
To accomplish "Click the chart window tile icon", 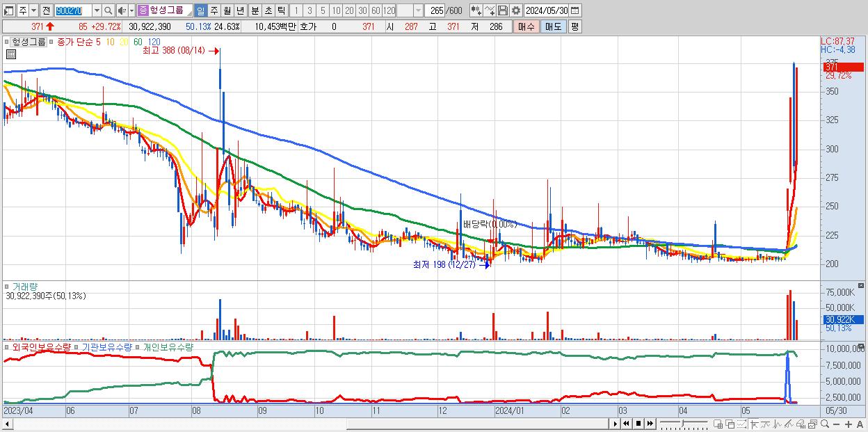I will (718, 424).
